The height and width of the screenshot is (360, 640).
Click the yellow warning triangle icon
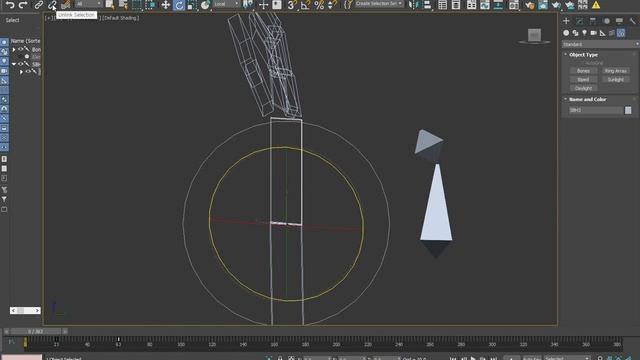(596, 5)
